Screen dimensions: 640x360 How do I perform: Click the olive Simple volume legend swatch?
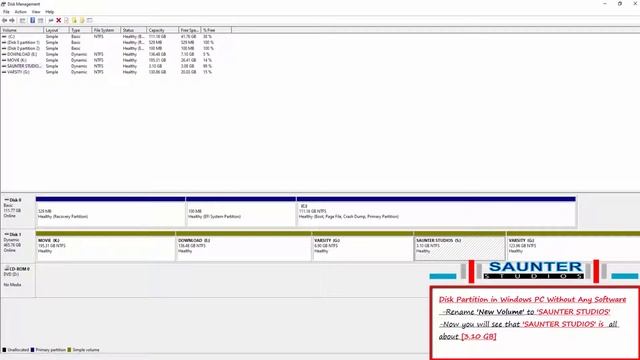[69, 350]
